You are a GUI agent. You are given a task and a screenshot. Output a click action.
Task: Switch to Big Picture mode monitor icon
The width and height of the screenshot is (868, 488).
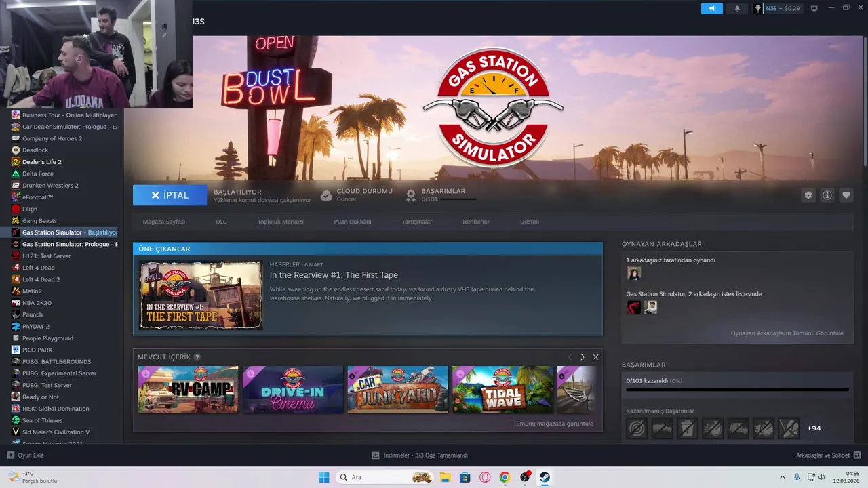tap(814, 8)
